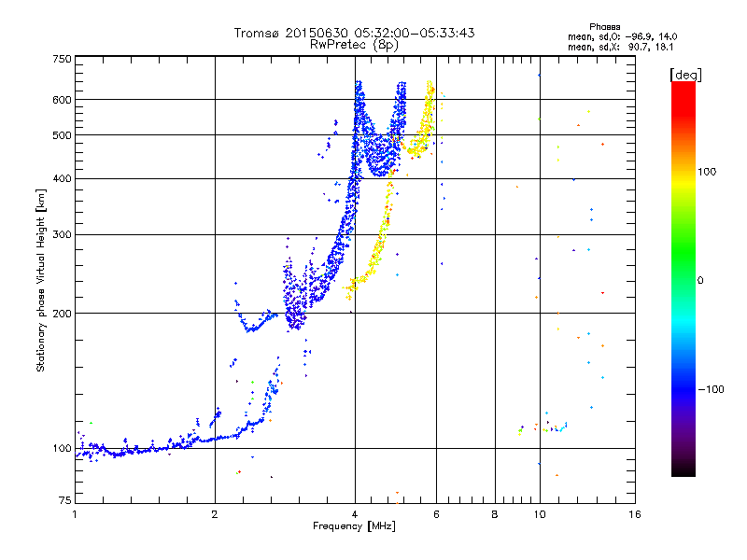Image resolution: width=747 pixels, height=560 pixels.
Task: Click the y-axis tick label "200"
Action: pyautogui.click(x=62, y=314)
